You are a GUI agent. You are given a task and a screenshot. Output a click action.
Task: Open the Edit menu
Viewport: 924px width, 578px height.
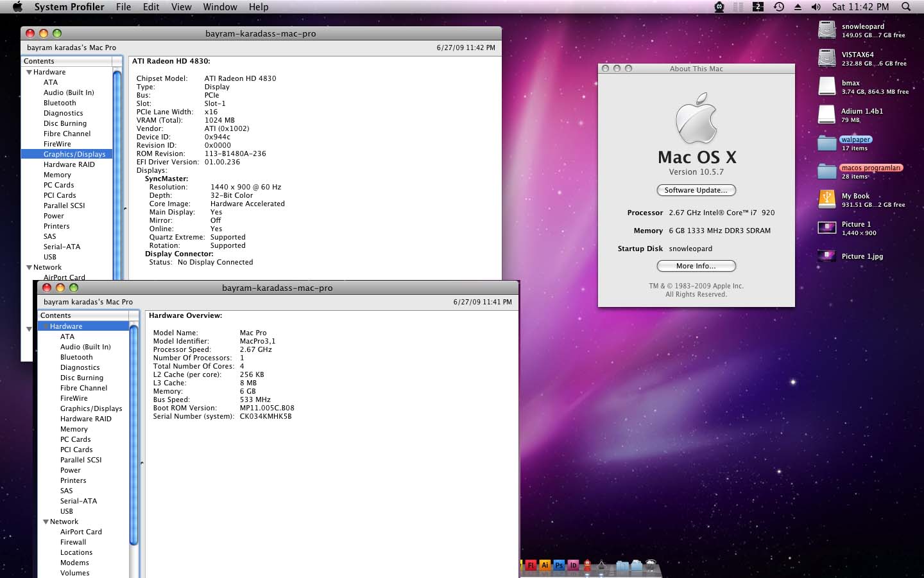pos(151,6)
